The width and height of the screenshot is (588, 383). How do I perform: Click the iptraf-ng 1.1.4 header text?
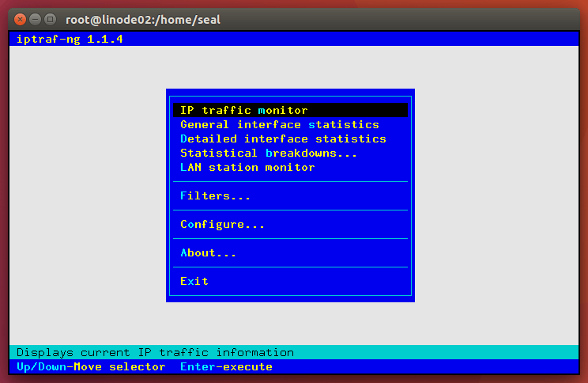click(70, 39)
